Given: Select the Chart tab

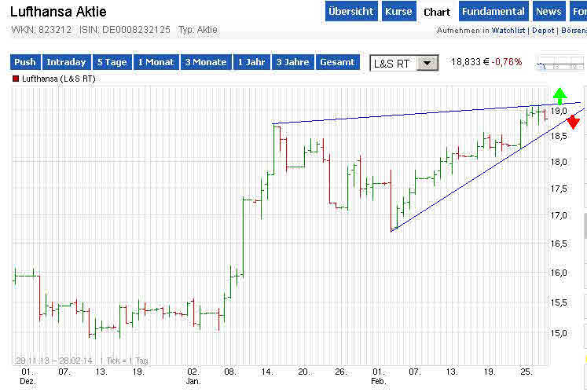Looking at the screenshot, I should pyautogui.click(x=437, y=12).
